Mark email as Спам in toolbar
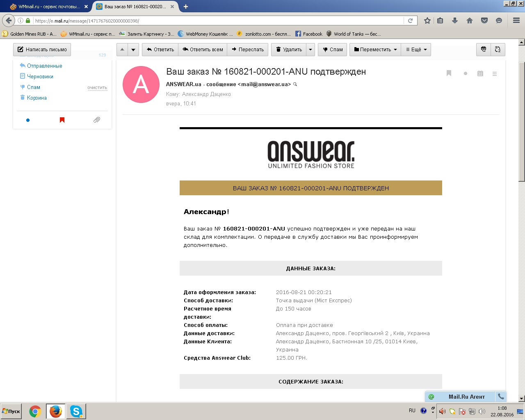The height and width of the screenshot is (420, 525). pos(333,50)
